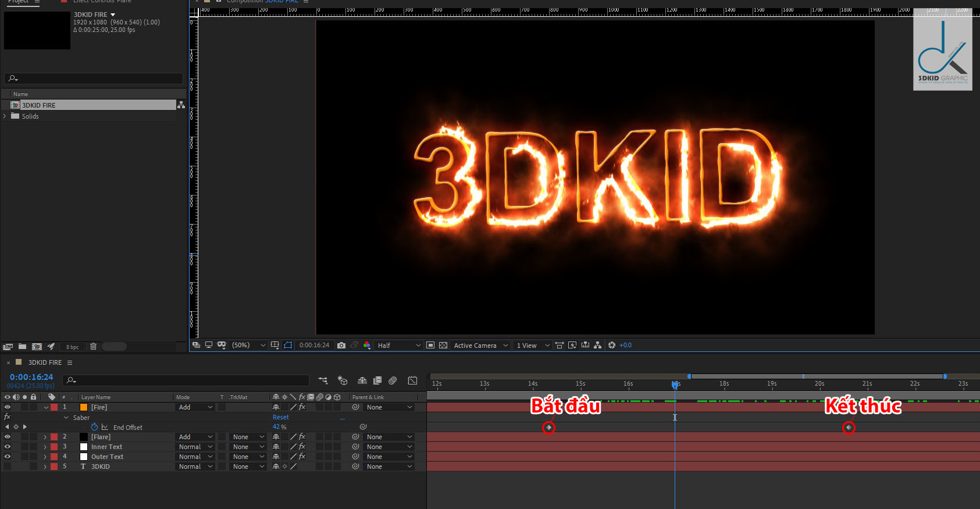Hide the Fire layer
The image size is (980, 509).
(x=8, y=407)
